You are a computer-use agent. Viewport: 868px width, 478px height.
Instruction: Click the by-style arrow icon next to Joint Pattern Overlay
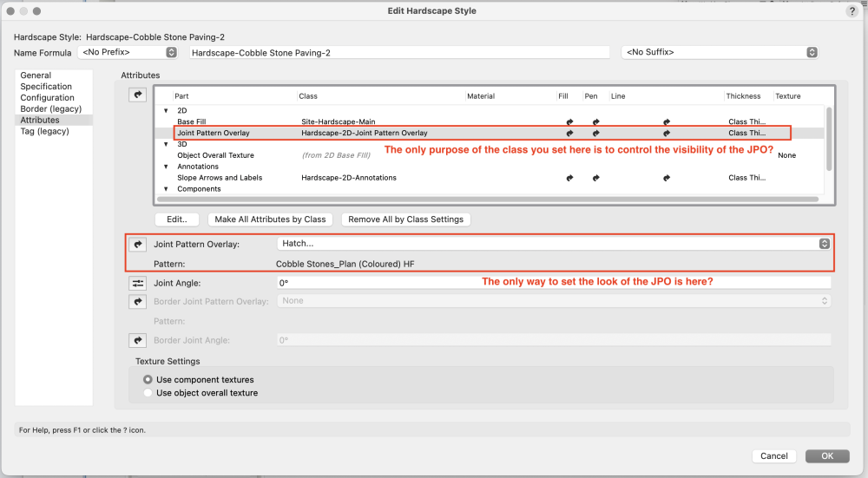(138, 244)
